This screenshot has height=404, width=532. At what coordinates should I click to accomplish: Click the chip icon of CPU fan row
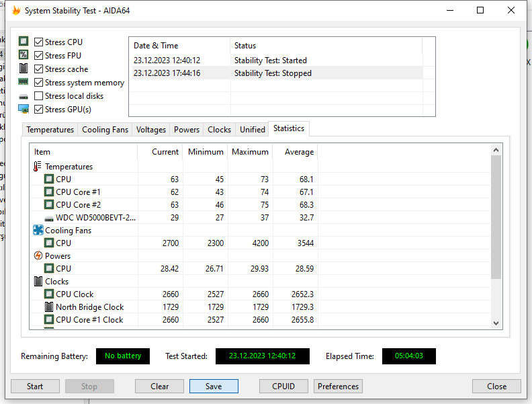pyautogui.click(x=49, y=243)
